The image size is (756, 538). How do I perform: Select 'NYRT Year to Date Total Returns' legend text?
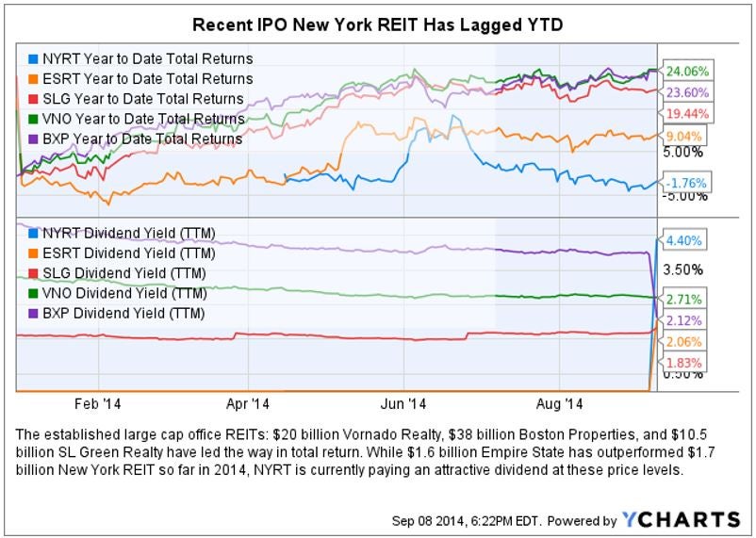pyautogui.click(x=148, y=58)
